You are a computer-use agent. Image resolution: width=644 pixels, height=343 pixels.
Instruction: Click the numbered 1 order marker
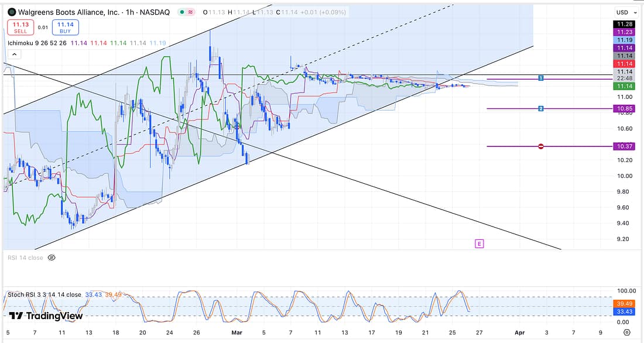pos(541,78)
